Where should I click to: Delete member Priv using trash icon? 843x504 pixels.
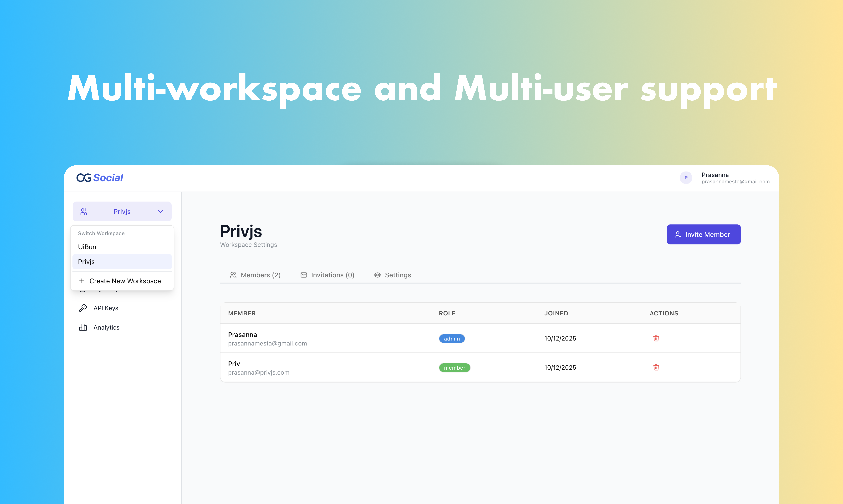(656, 367)
